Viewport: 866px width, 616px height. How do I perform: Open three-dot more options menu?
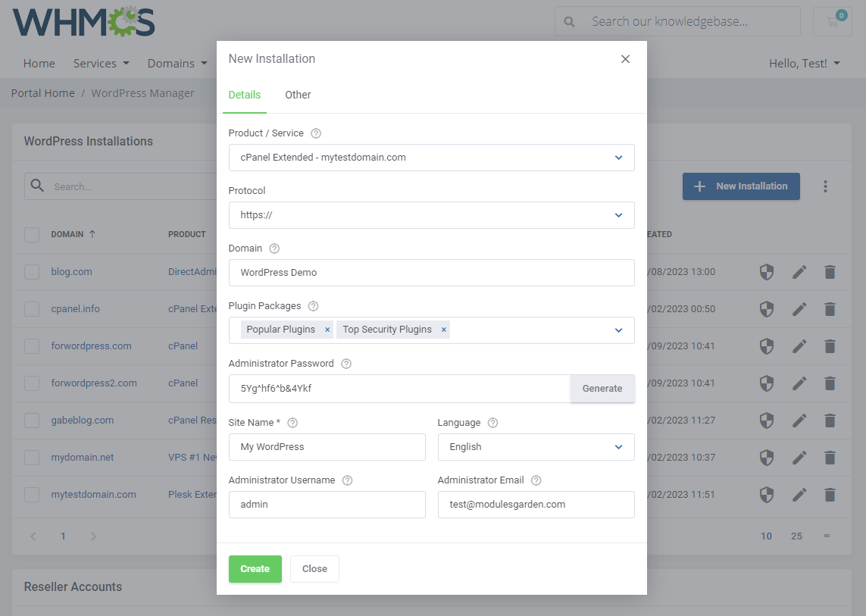(825, 186)
